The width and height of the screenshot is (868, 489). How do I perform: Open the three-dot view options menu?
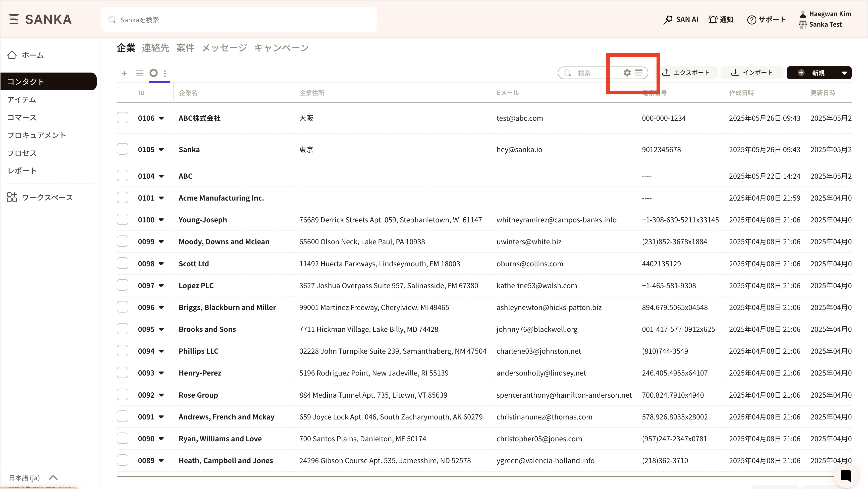pyautogui.click(x=165, y=73)
